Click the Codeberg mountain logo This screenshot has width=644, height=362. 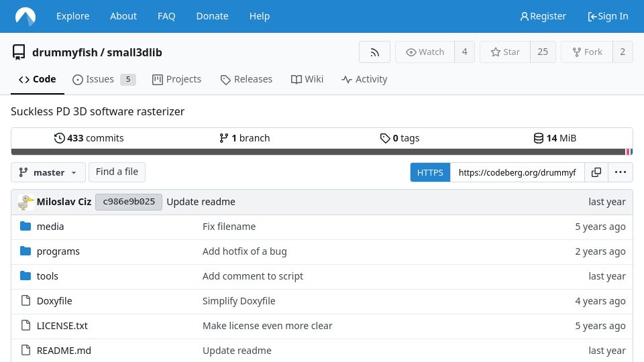(x=25, y=16)
